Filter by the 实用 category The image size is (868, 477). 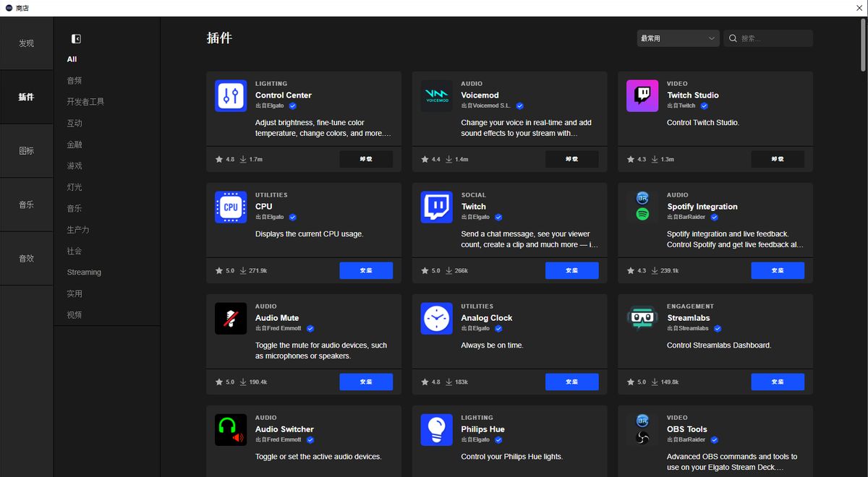(75, 293)
